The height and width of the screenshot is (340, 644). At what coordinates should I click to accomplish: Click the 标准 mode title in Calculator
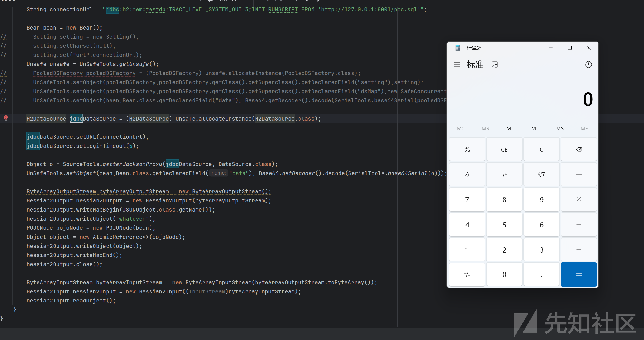point(475,65)
